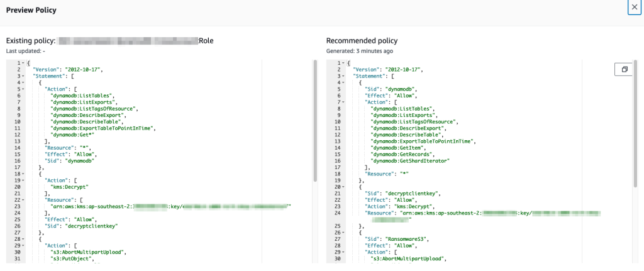Collapse the decryptclientkey statement at line 20 of recommended policy
The image size is (644, 271).
343,187
